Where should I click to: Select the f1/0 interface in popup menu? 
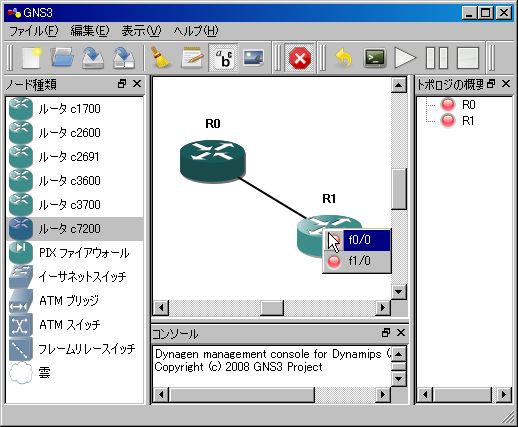coord(357,261)
